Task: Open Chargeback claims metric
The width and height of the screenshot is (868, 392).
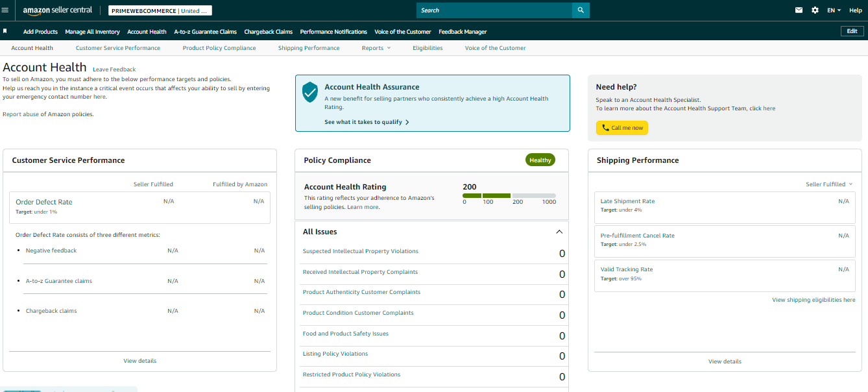Action: click(51, 311)
